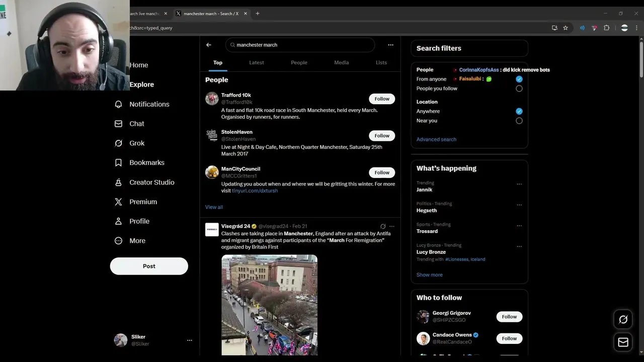644x362 pixels.
Task: Click the page vertical scrollbar
Action: (x=641, y=60)
